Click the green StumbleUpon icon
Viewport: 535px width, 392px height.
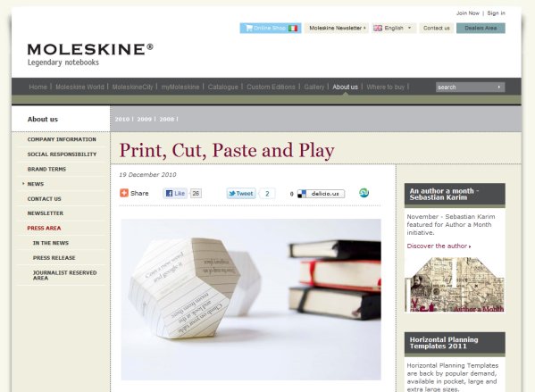[x=364, y=193]
